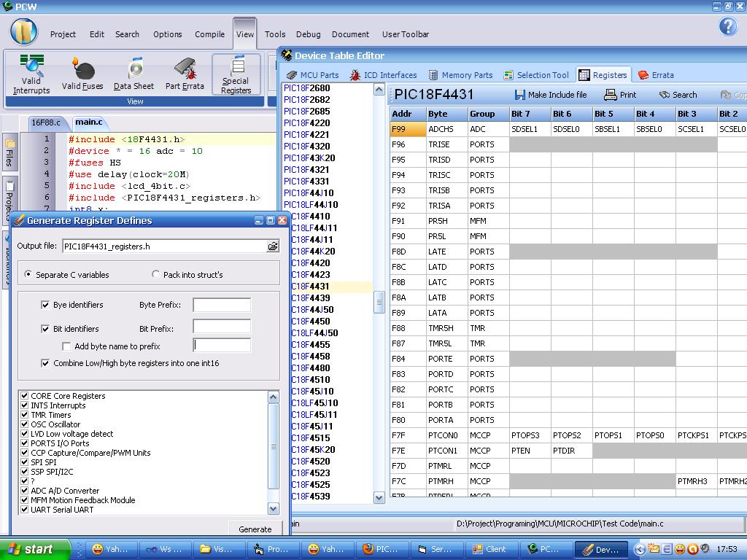Switch to the Memory Parts tab
This screenshot has height=560, width=747.
pyautogui.click(x=460, y=75)
